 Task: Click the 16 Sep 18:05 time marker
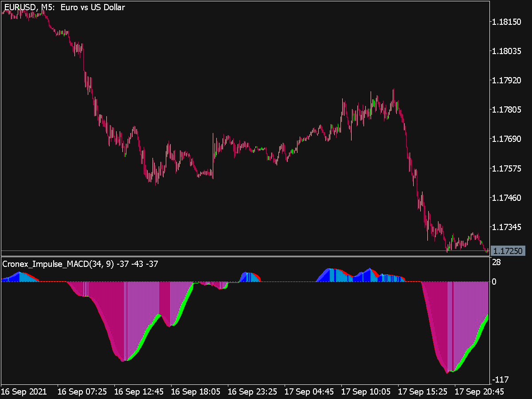coord(196,392)
